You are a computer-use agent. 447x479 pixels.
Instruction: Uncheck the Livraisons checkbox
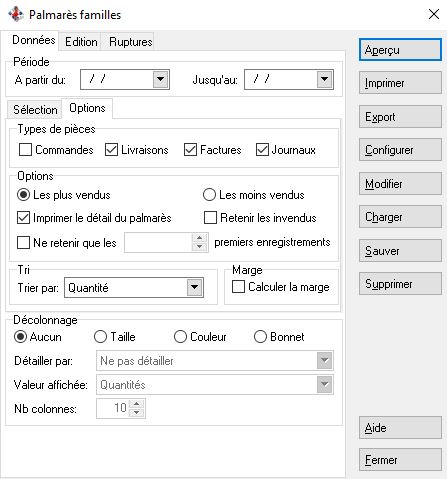(111, 150)
